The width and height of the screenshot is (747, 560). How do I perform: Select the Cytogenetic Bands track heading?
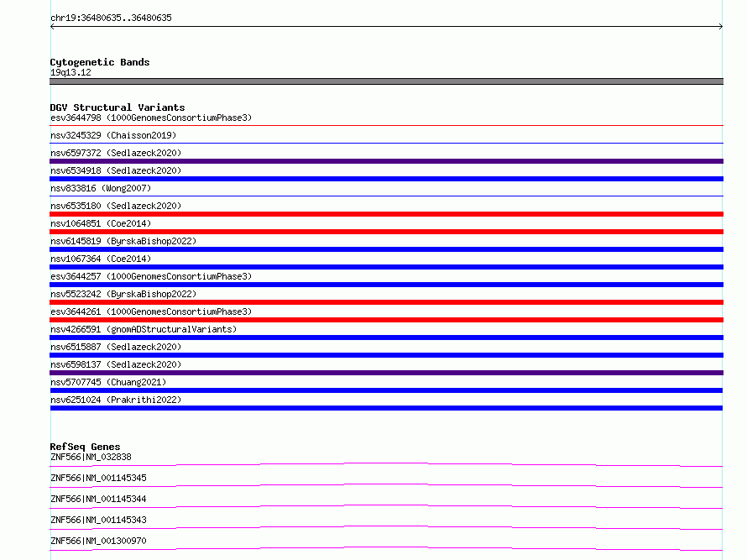coord(100,62)
